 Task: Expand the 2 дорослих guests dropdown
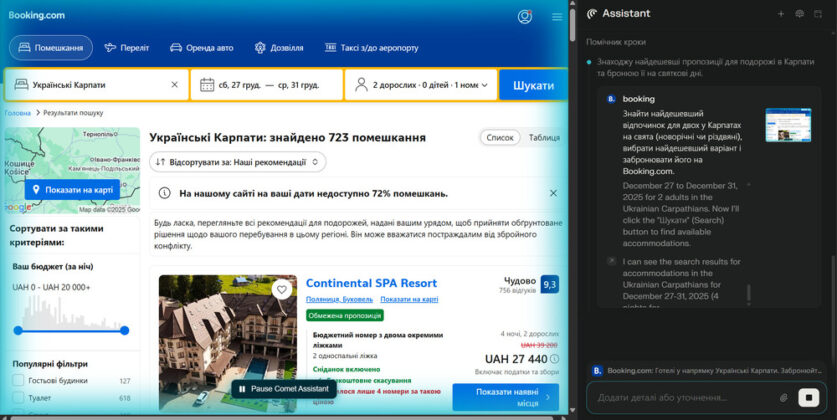click(421, 84)
